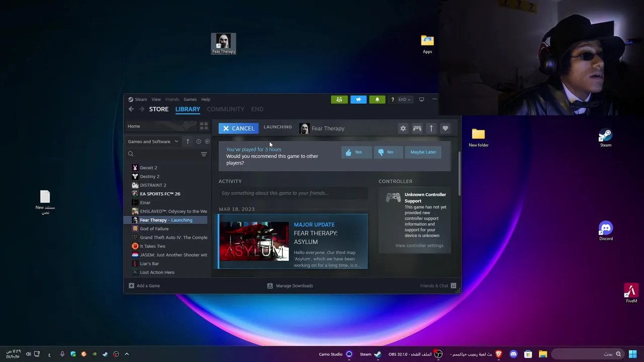The width and height of the screenshot is (644, 362).
Task: Open advanced library filters icon
Action: [204, 154]
